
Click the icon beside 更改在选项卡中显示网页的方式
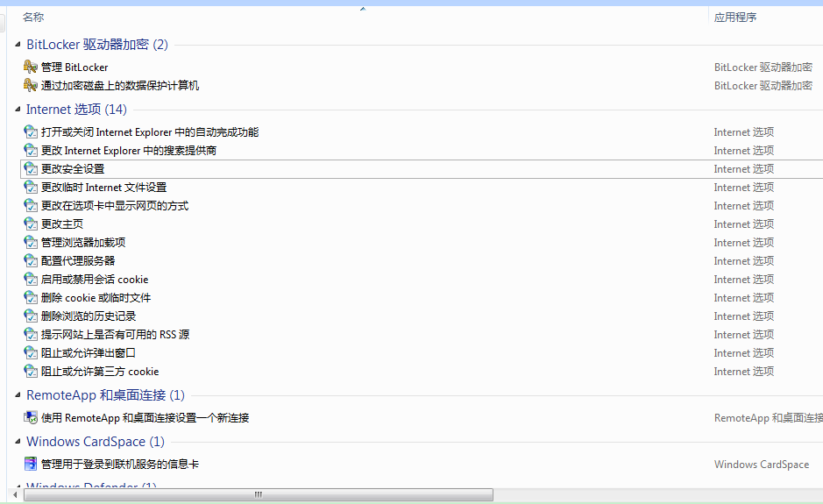click(x=31, y=205)
